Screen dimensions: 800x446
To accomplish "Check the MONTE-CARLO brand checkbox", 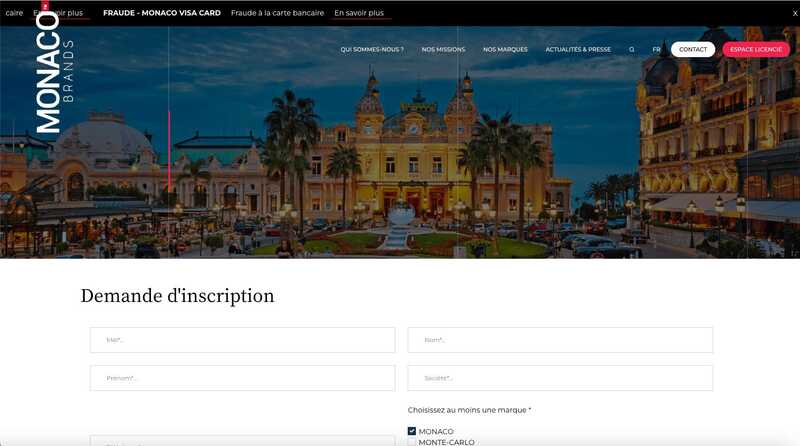I will click(x=412, y=442).
